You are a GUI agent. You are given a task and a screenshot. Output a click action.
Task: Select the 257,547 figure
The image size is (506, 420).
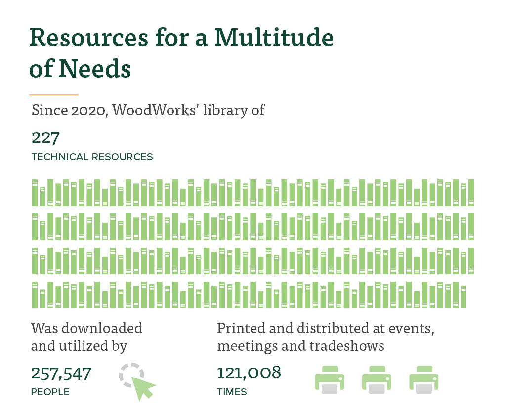61,373
